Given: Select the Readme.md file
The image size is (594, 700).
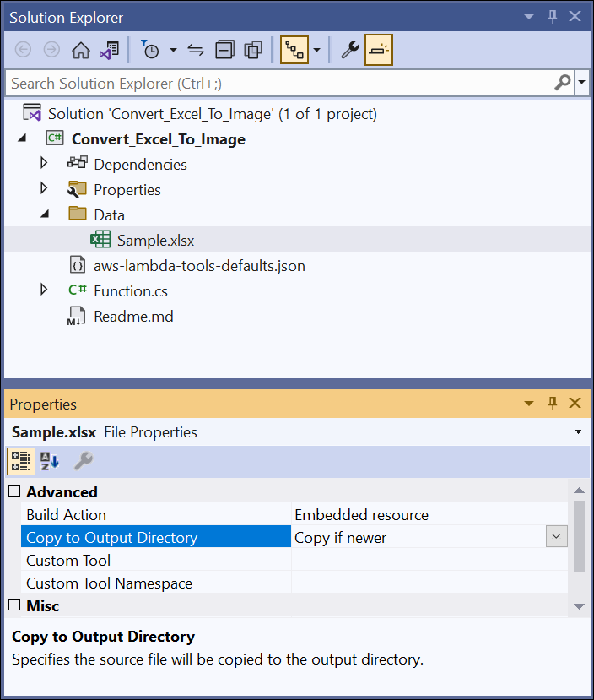Looking at the screenshot, I should click(x=132, y=317).
